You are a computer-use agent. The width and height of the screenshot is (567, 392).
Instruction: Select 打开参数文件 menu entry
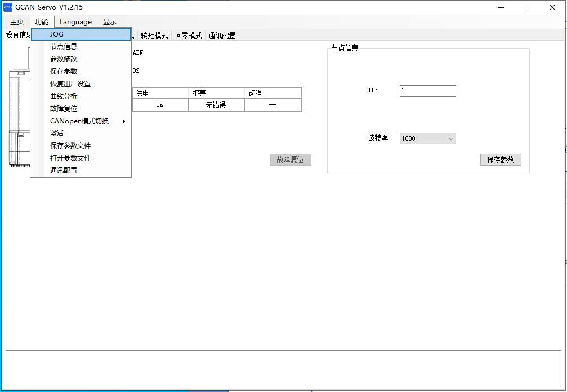click(x=70, y=158)
